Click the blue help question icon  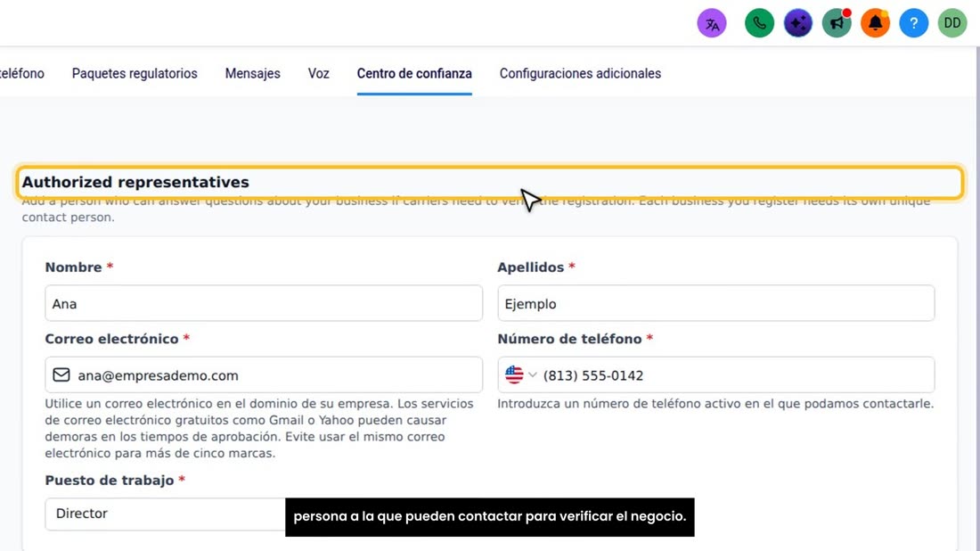tap(914, 24)
